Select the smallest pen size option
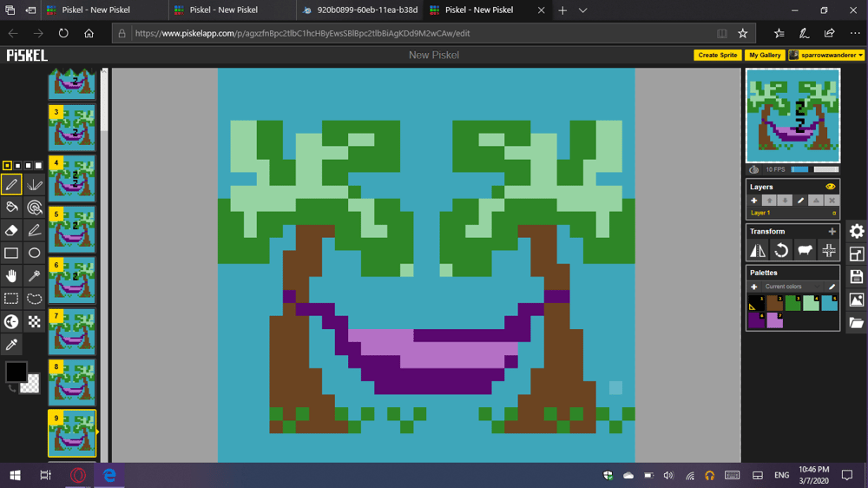The width and height of the screenshot is (868, 488). click(7, 166)
